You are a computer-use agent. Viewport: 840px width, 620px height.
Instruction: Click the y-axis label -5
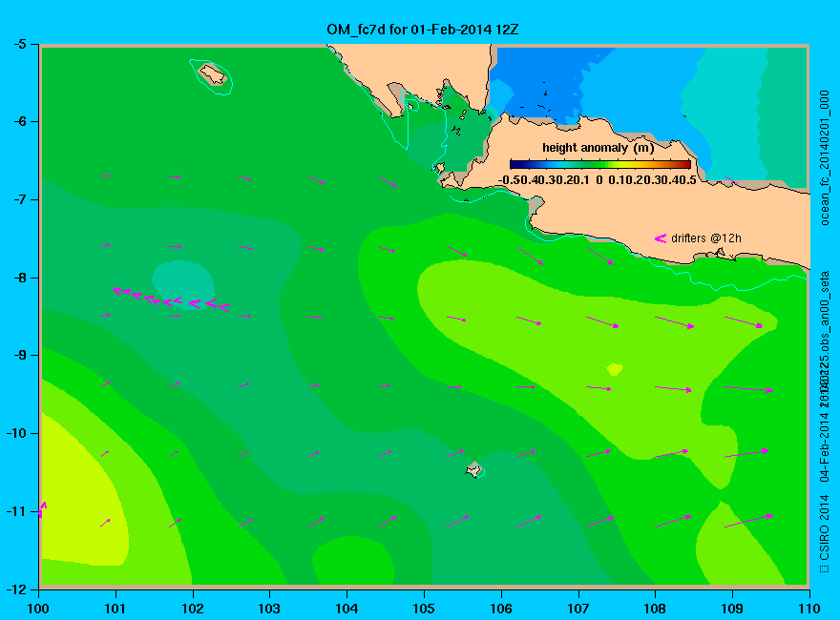tap(19, 44)
